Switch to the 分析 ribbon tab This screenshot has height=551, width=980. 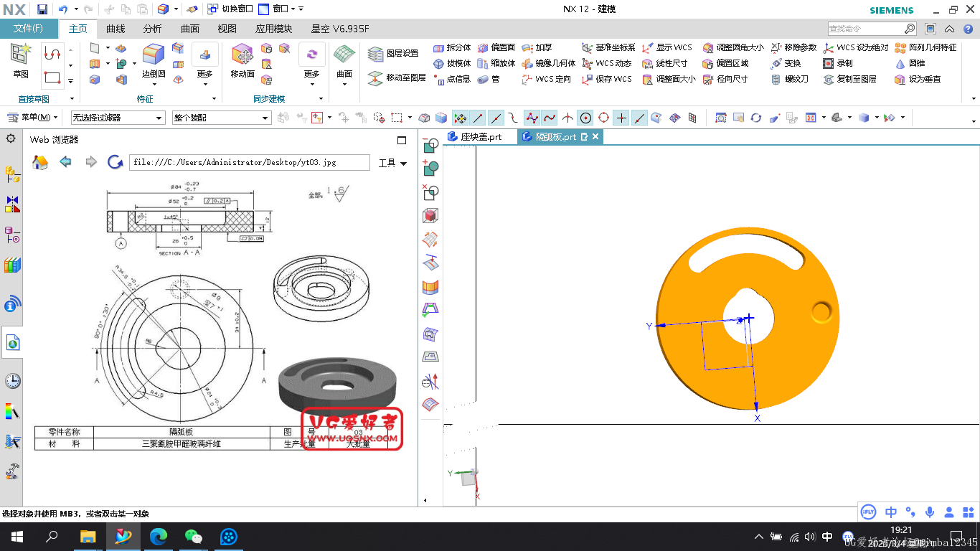point(152,29)
